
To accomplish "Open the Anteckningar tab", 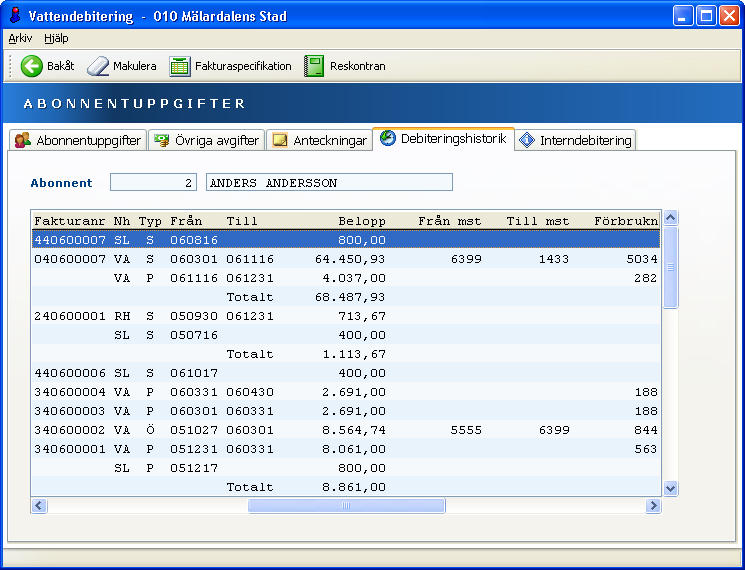I will click(319, 140).
